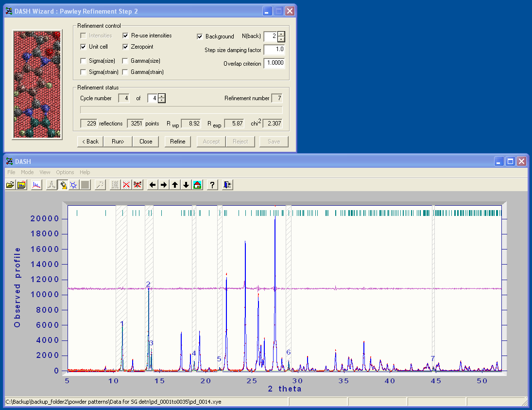
Task: Click the disabled Intensities checkbox
Action: coord(83,36)
